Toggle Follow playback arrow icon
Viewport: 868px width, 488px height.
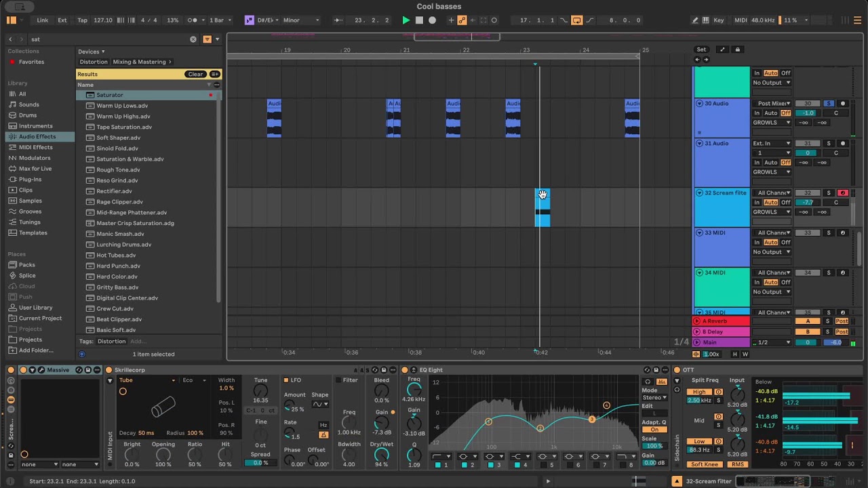pos(338,20)
